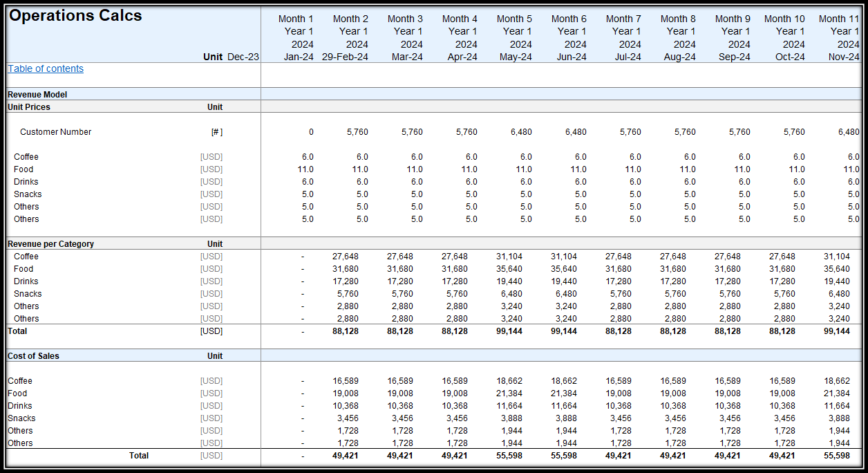Select the Nov-24 date cell
This screenshot has height=473, width=868.
pos(844,57)
